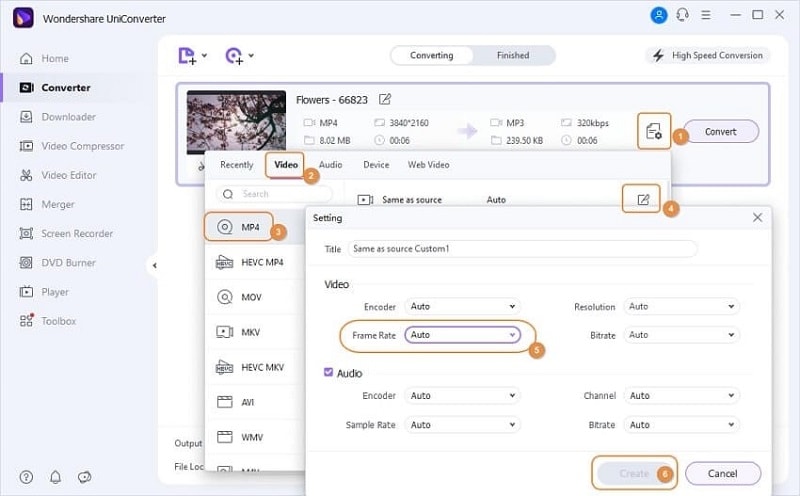This screenshot has height=496, width=800.
Task: Choose HEVC MKV format
Action: tap(255, 367)
